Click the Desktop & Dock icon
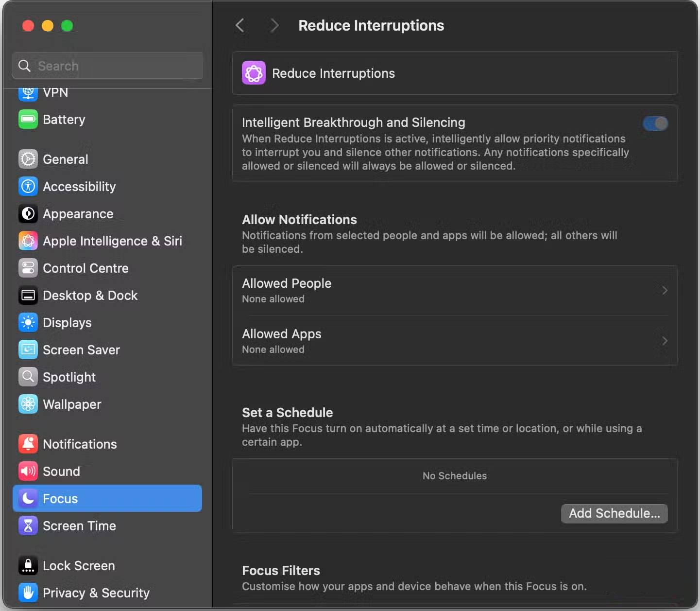Screen dimensions: 700x611 coord(28,295)
